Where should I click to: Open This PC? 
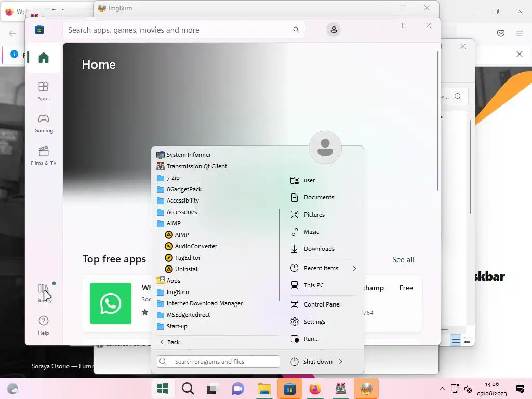tap(307, 285)
